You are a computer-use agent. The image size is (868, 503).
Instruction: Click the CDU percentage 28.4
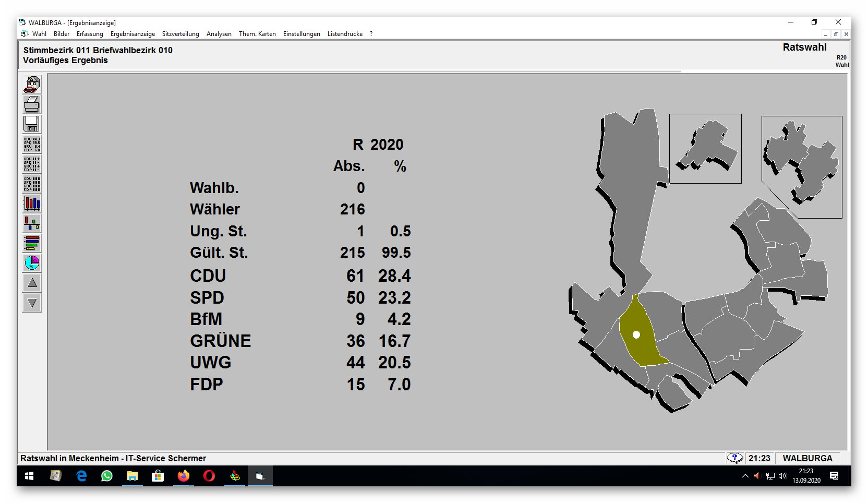(x=394, y=276)
